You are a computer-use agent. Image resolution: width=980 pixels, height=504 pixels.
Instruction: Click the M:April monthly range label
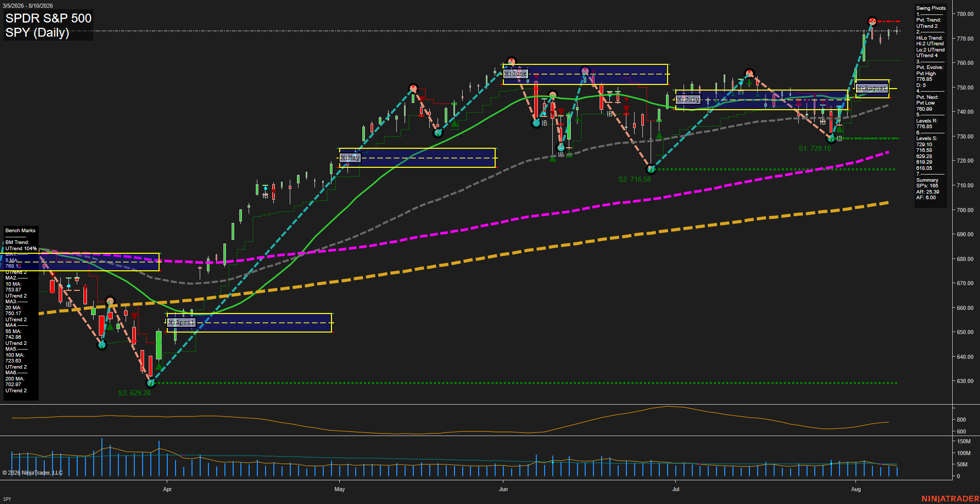click(182, 322)
